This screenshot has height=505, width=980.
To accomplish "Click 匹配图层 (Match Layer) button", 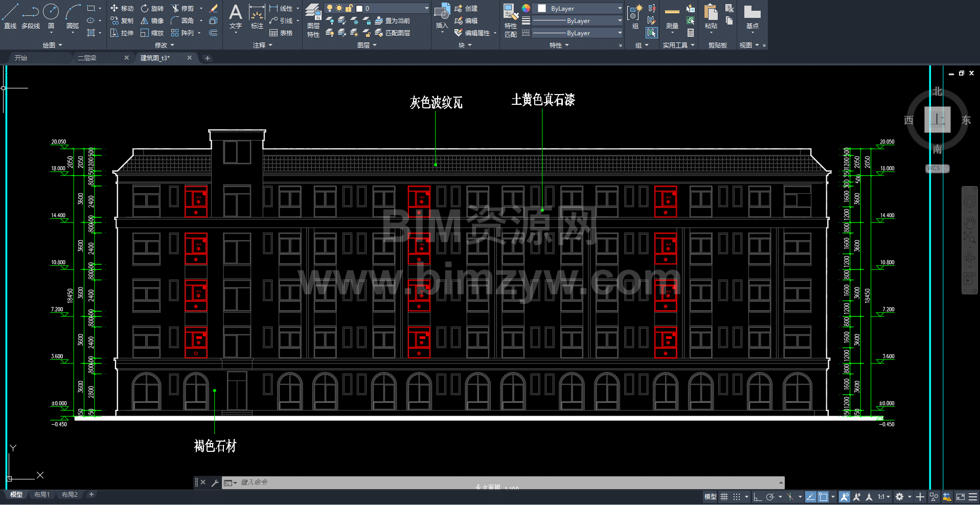I will [393, 33].
